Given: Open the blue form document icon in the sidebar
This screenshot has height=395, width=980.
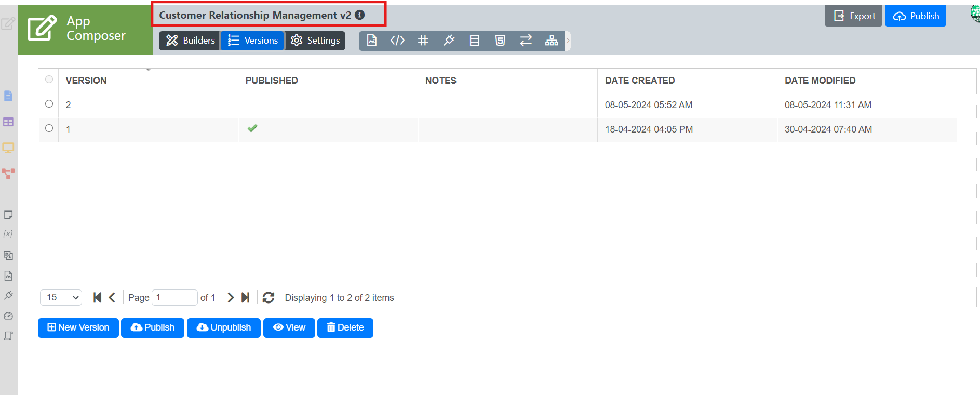Looking at the screenshot, I should click(8, 96).
